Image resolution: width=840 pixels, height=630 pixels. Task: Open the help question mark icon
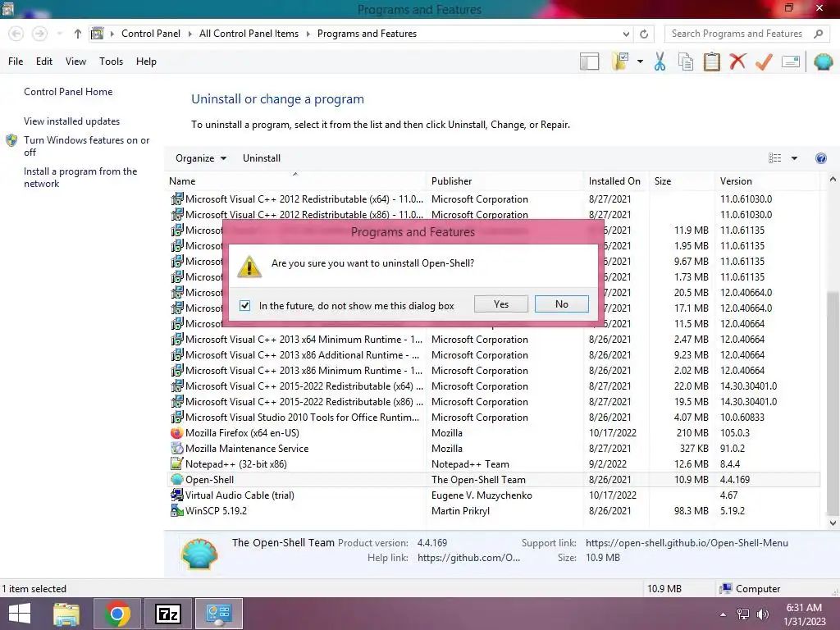pos(820,158)
